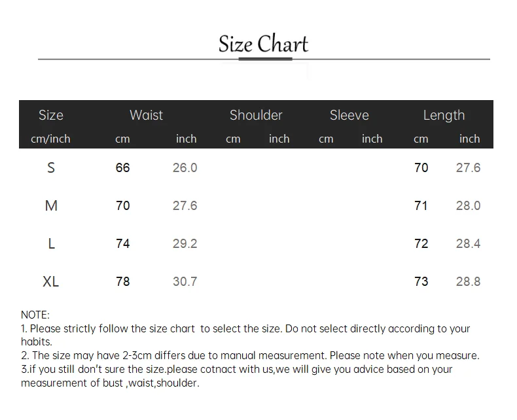Image resolution: width=517 pixels, height=420 pixels.
Task: Select the Shoulder column header
Action: (256, 115)
